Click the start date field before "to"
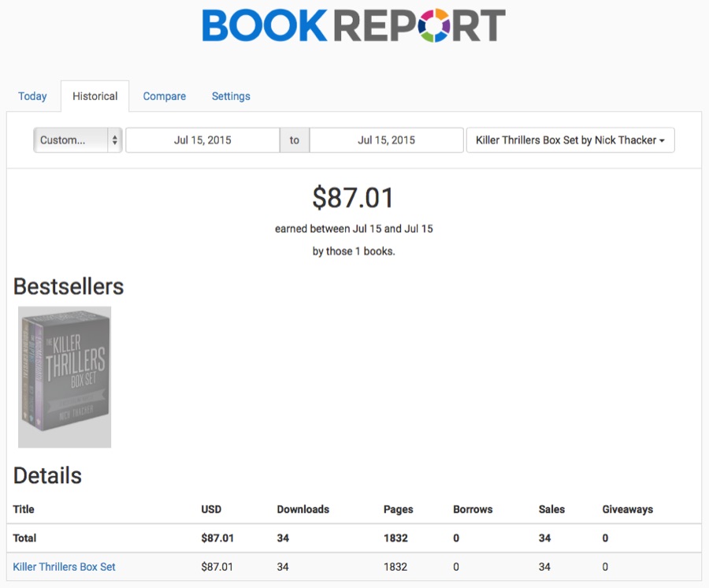 202,140
